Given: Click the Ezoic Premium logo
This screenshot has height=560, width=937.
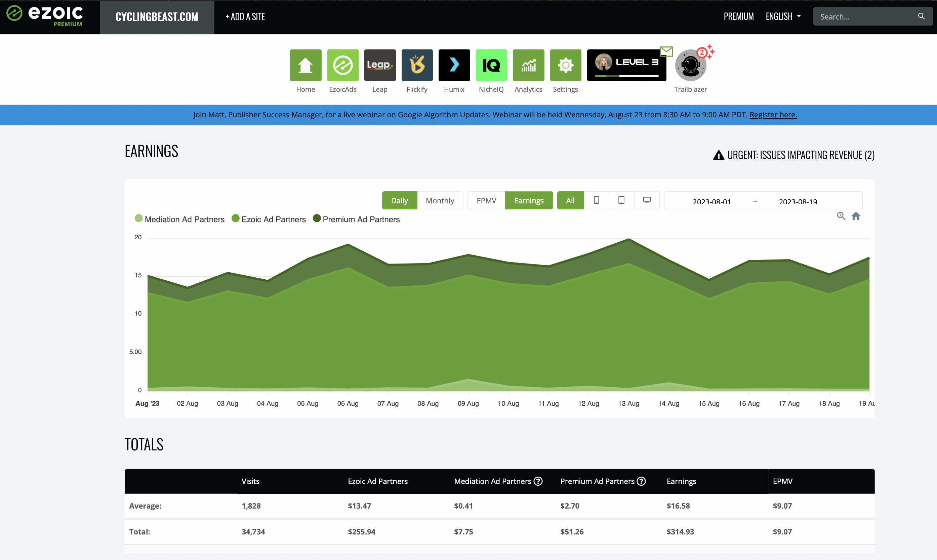Looking at the screenshot, I should 44,16.
